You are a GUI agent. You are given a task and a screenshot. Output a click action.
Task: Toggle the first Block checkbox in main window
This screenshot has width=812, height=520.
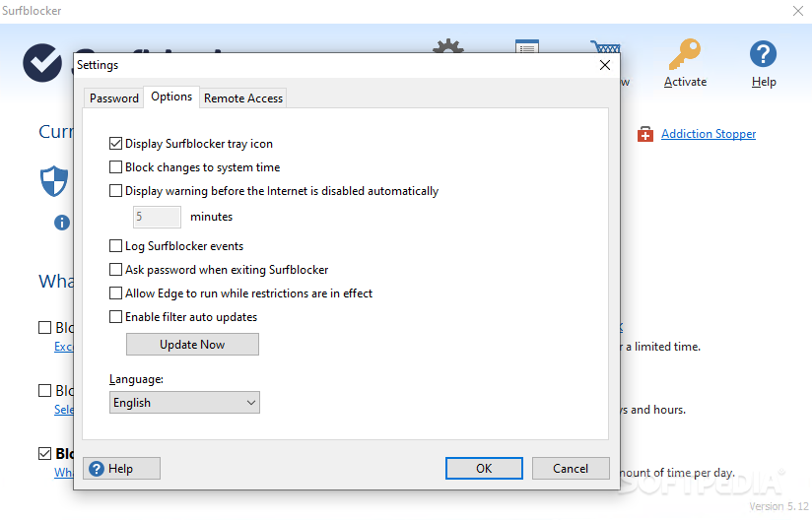(x=45, y=328)
